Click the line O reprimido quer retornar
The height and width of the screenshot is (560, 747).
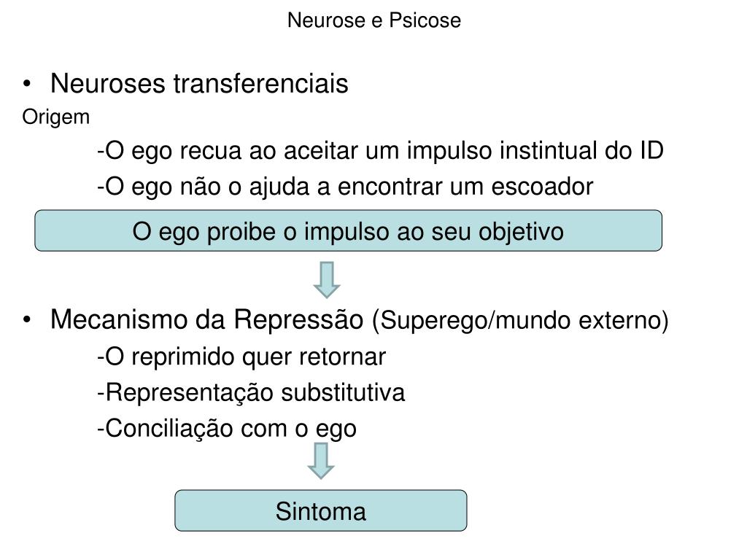[241, 357]
